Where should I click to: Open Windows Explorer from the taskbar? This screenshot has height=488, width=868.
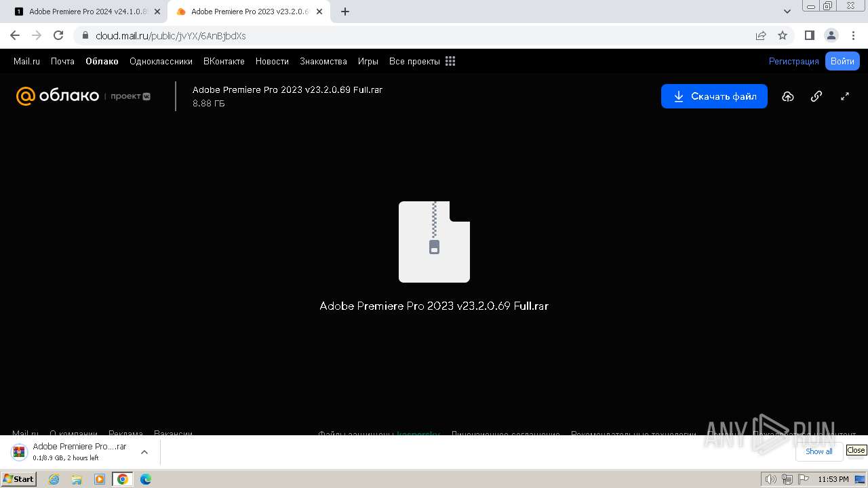(x=77, y=479)
